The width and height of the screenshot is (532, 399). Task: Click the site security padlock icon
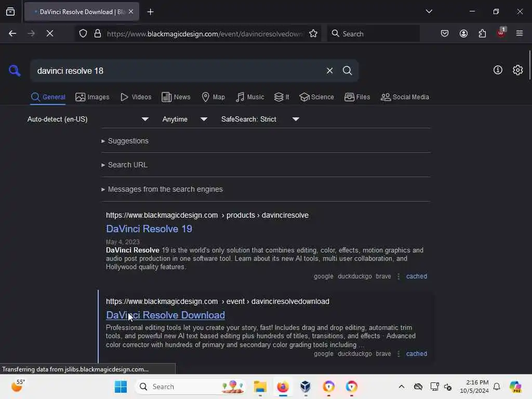point(98,33)
